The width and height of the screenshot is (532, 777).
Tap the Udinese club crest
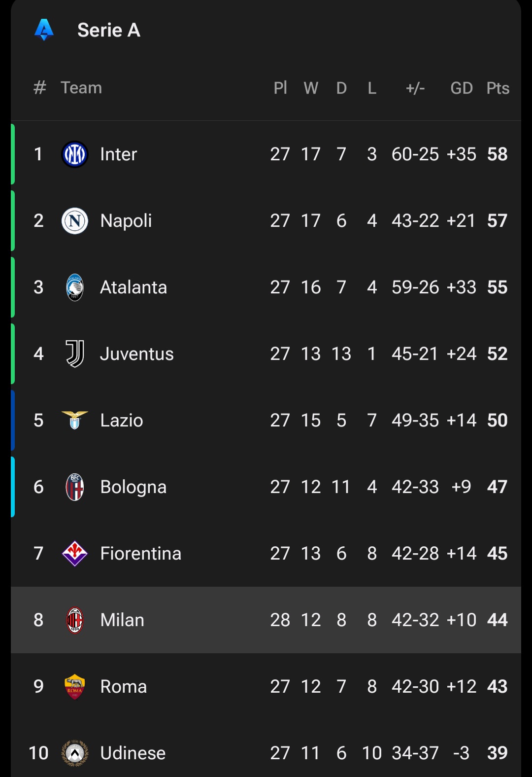click(x=75, y=753)
